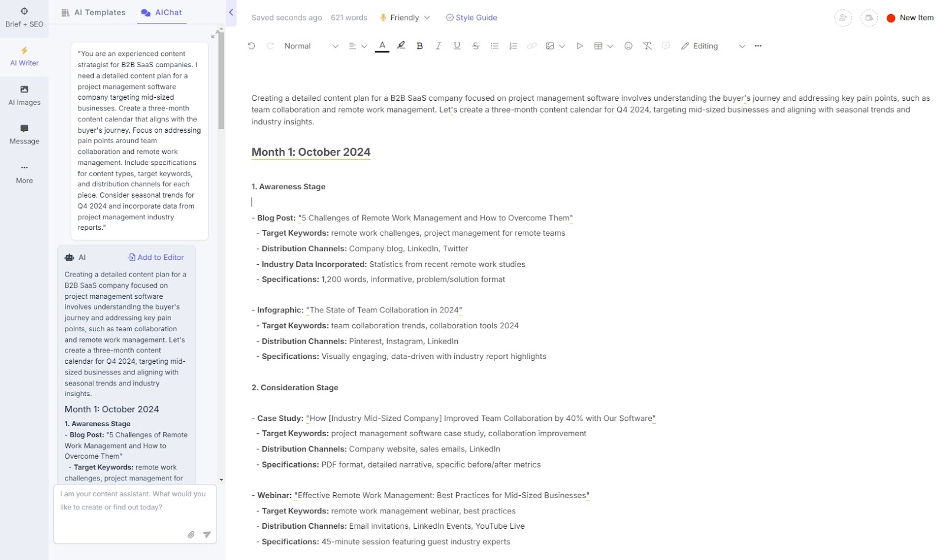Screen dimensions: 944x560
Task: Click chat scrollbar down arrow
Action: click(221, 480)
